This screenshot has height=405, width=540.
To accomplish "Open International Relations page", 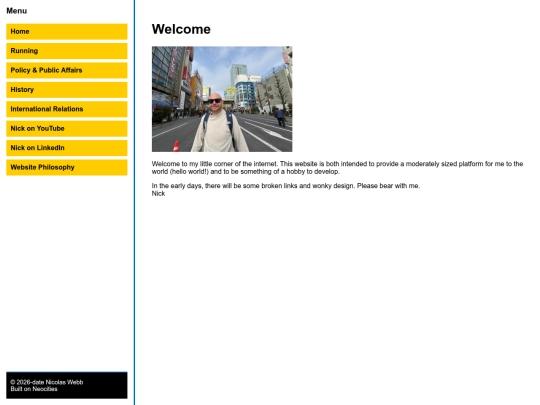I will [x=67, y=109].
